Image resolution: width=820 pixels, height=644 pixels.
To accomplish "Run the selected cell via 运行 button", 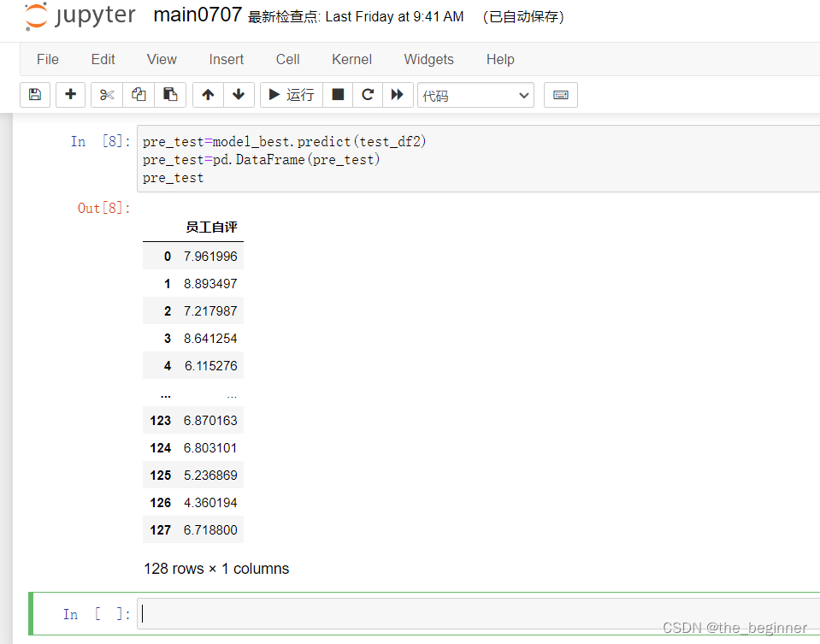I will tap(291, 94).
